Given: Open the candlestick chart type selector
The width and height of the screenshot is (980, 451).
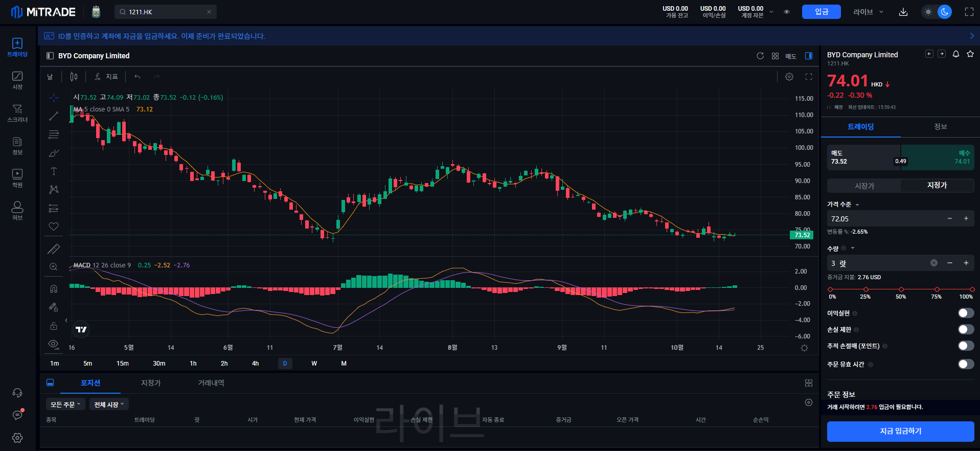Looking at the screenshot, I should tap(74, 77).
